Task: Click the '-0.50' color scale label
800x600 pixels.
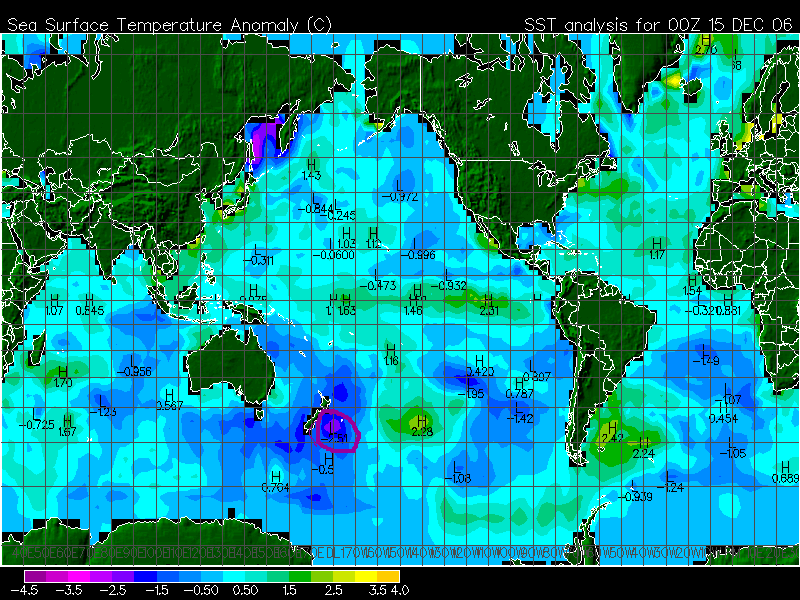Action: click(x=201, y=590)
